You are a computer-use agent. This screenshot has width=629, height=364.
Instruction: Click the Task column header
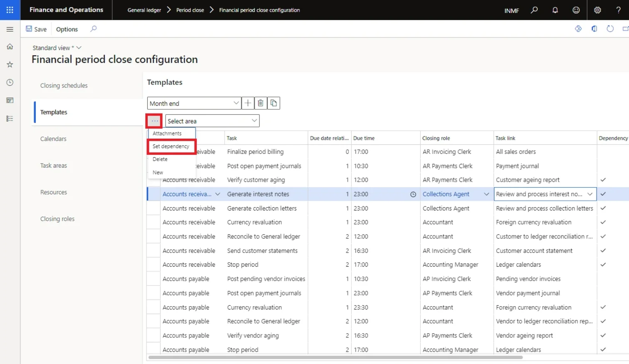coord(266,138)
